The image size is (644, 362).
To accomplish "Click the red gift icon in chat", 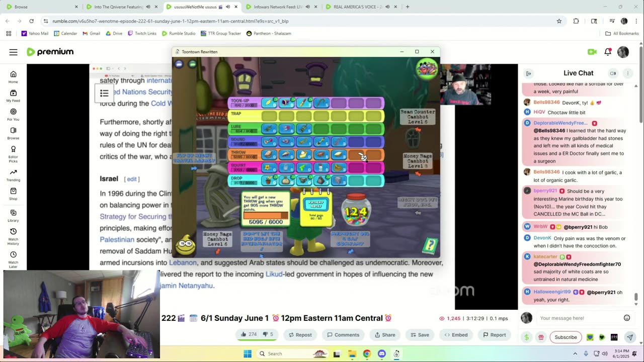I will 541,337.
